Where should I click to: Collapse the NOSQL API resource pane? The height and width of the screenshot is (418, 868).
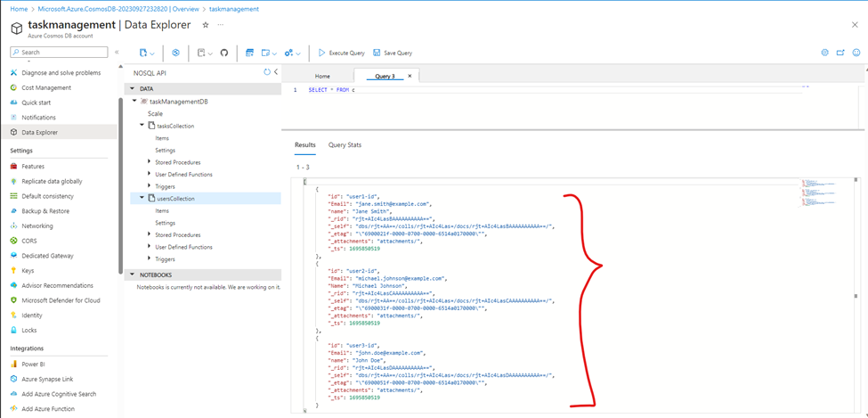tap(276, 72)
